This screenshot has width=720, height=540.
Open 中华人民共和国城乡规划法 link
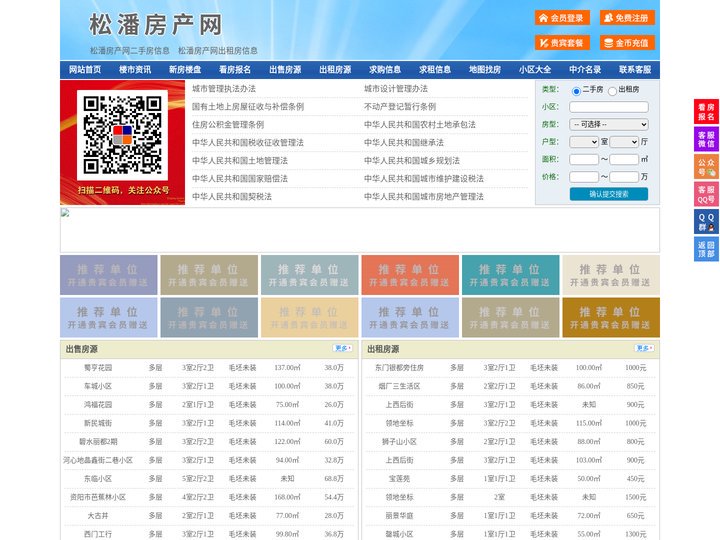click(412, 160)
